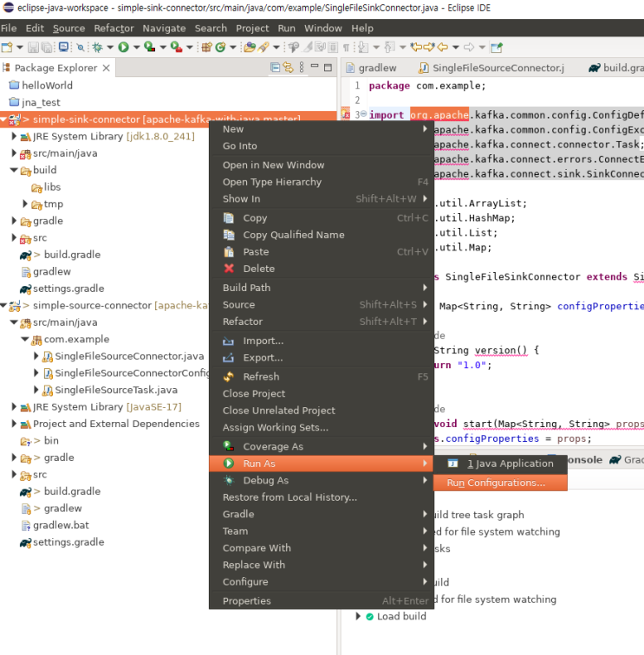
Task: Click Collapse All in Package Explorer
Action: coord(275,68)
